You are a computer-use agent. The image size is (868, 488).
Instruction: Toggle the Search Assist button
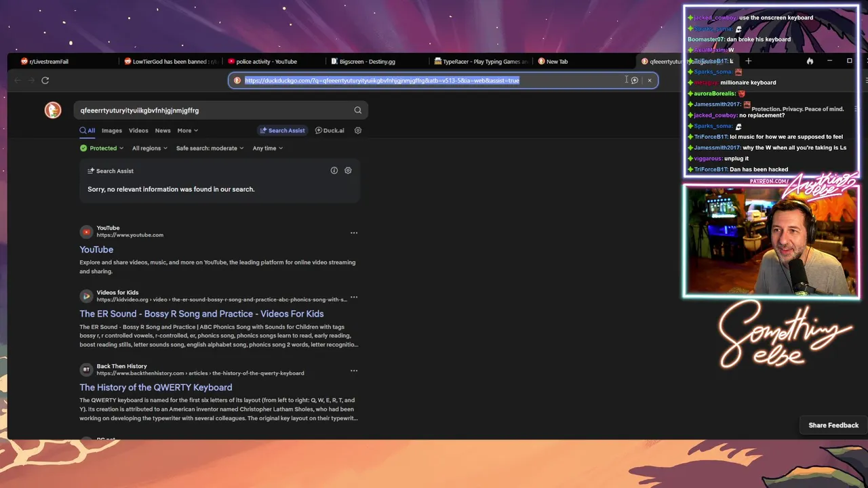coord(282,130)
